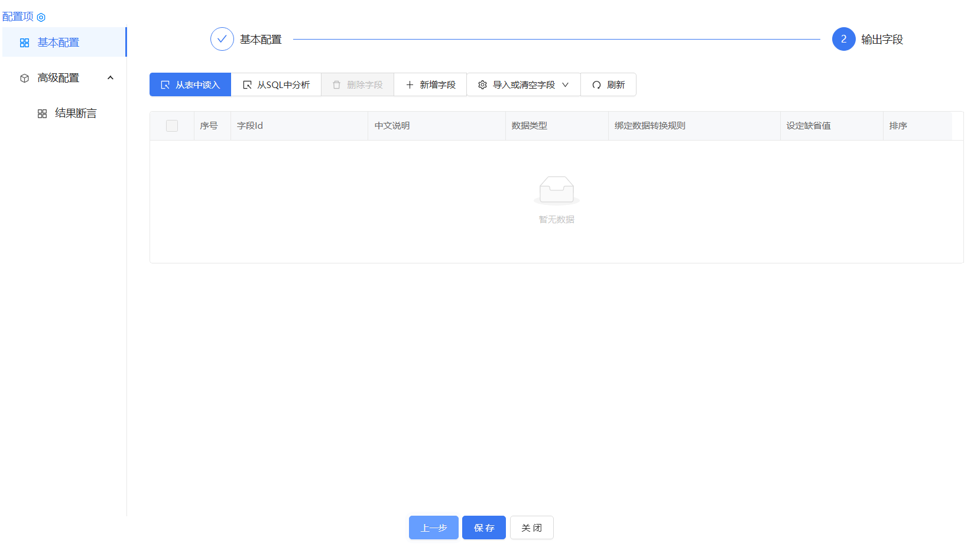
Task: Click the checkmark circle beside 基本配置 step
Action: (x=222, y=39)
